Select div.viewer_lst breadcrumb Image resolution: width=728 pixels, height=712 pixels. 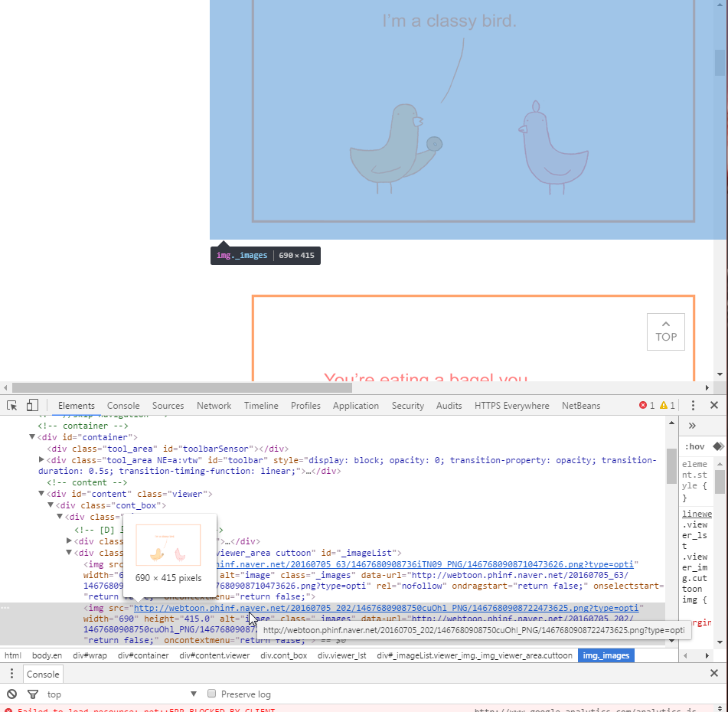click(x=341, y=655)
